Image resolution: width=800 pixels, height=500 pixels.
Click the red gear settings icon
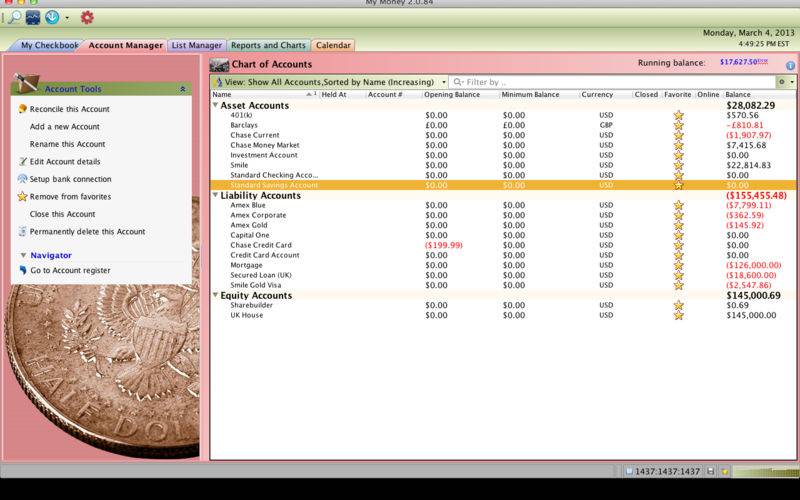tap(87, 18)
